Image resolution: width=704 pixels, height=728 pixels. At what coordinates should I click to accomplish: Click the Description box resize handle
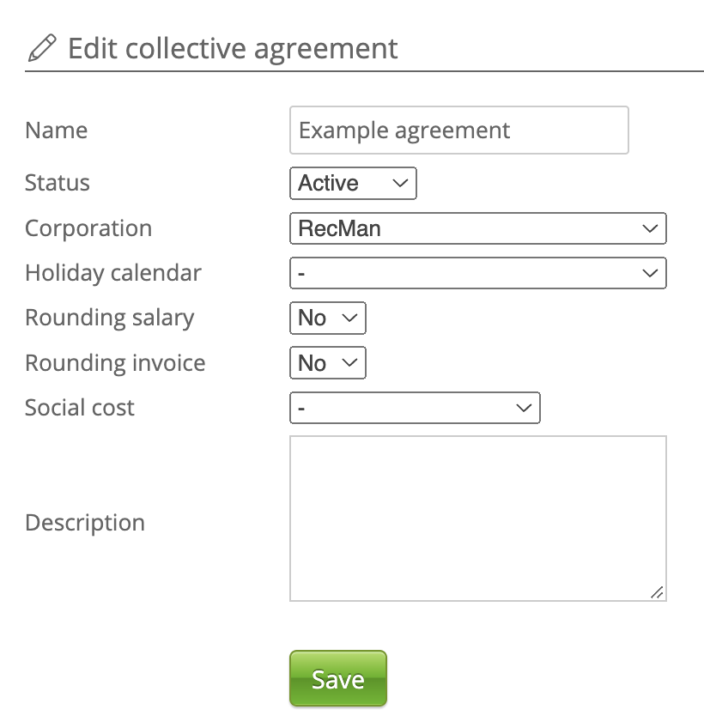(657, 591)
